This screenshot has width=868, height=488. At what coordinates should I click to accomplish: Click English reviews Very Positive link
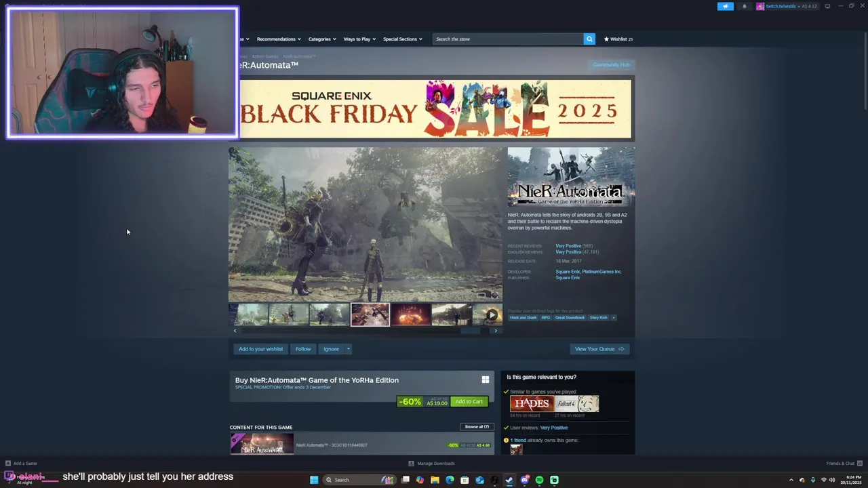(568, 252)
